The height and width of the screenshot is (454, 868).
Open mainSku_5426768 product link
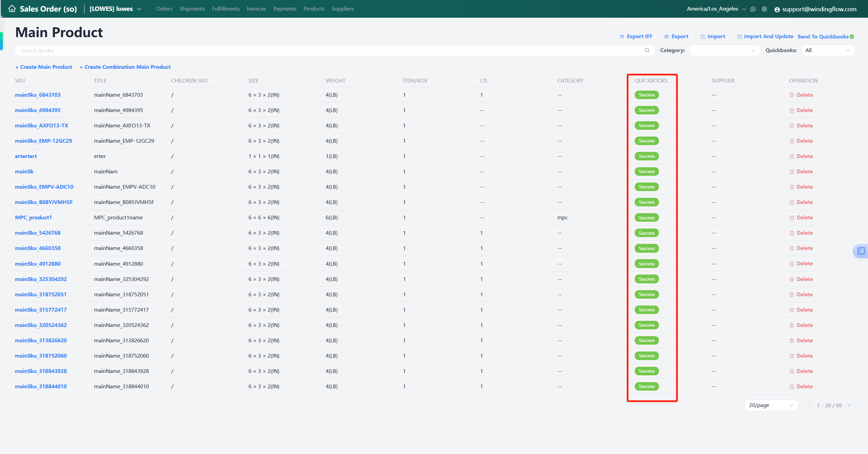(38, 233)
